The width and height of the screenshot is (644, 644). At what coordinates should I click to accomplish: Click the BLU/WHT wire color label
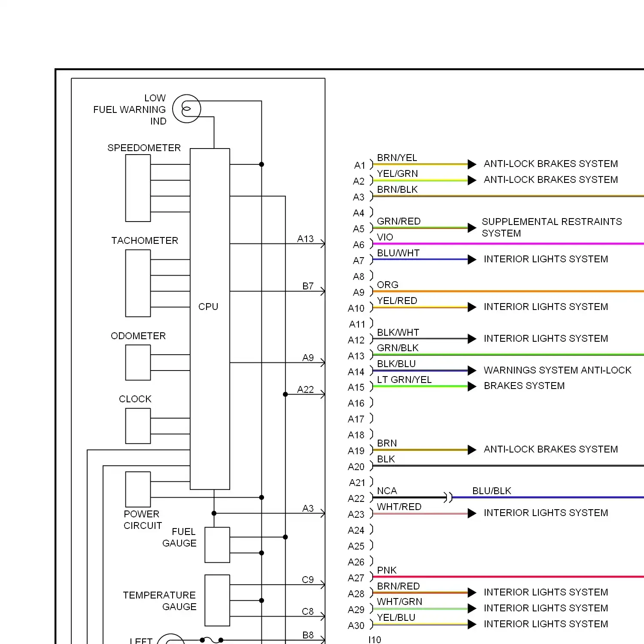398,253
